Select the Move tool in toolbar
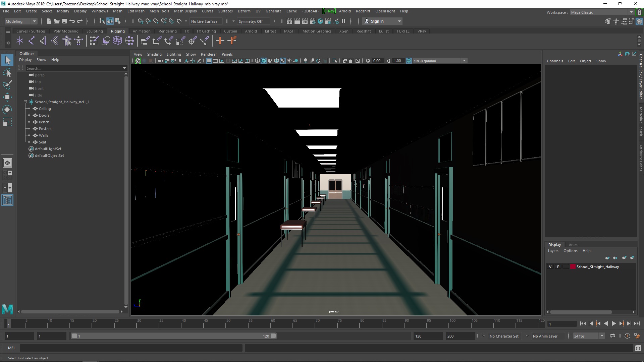Image resolution: width=644 pixels, height=362 pixels. [7, 97]
